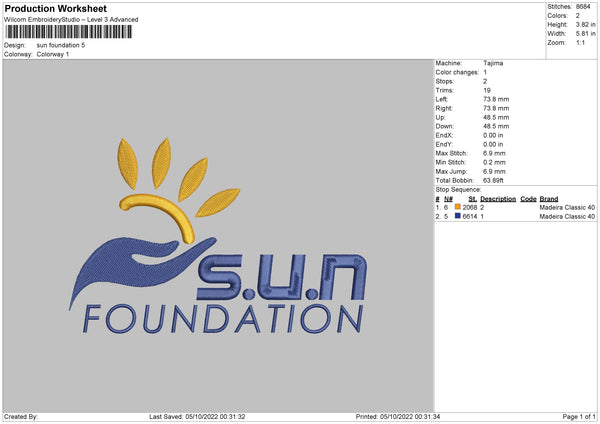Click the 'Page 1 of 1' footer label
600x424 pixels.
click(579, 416)
